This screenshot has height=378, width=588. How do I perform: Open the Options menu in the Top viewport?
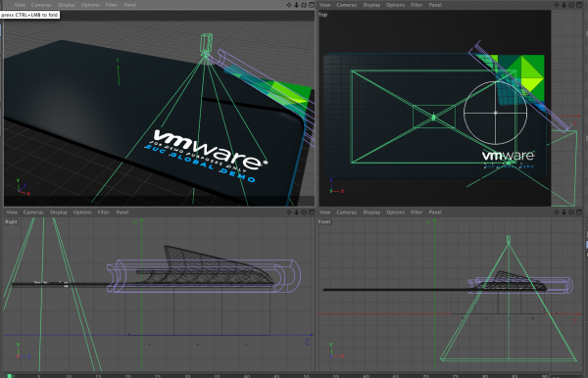click(395, 5)
